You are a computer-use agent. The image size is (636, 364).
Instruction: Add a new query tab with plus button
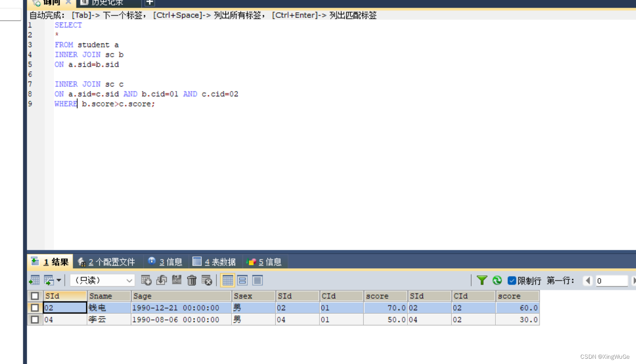[x=150, y=3]
